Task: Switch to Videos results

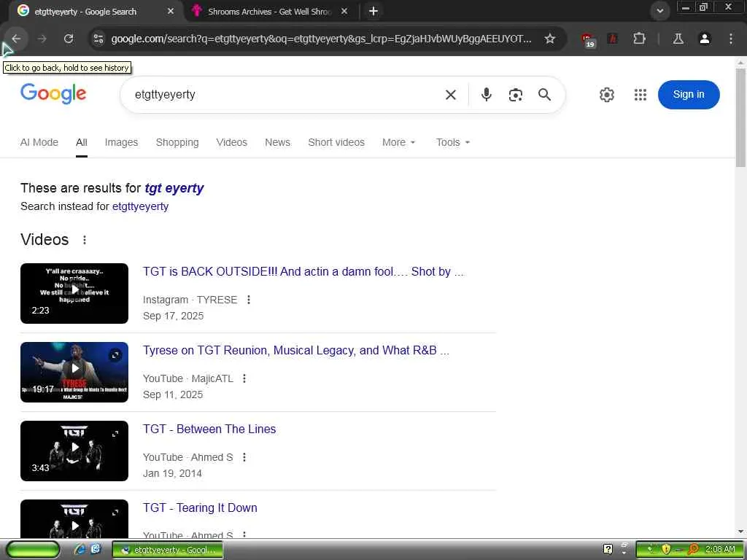Action: click(231, 142)
